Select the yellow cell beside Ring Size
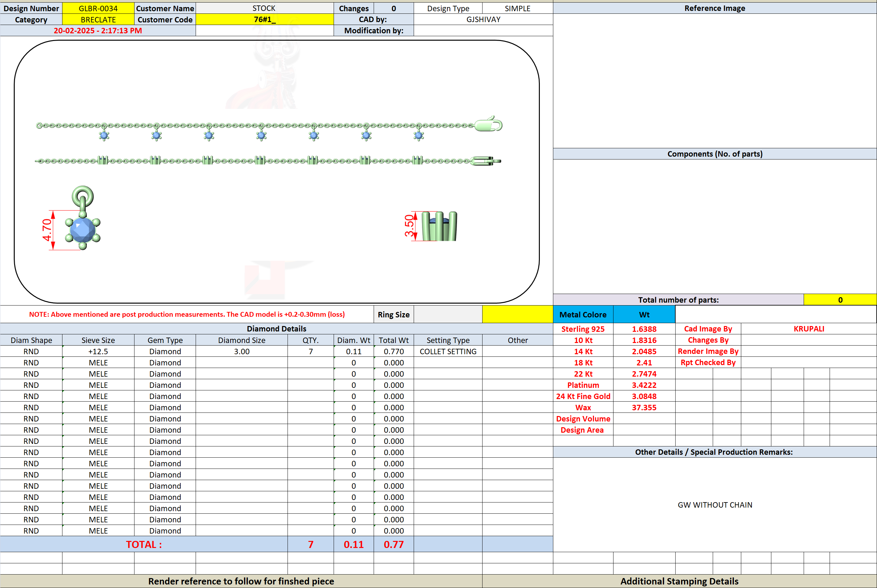The width and height of the screenshot is (877, 588). [517, 314]
